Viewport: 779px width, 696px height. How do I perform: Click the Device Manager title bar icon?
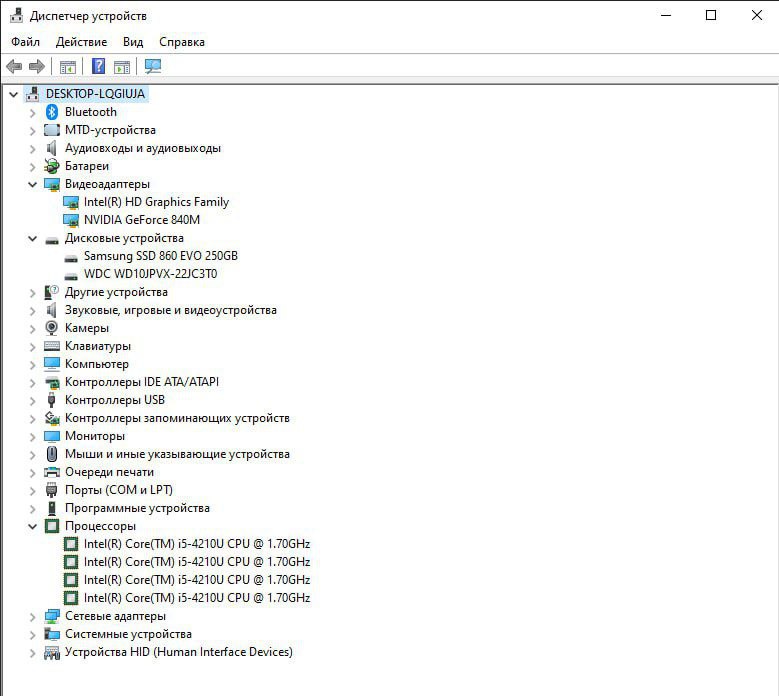pyautogui.click(x=16, y=15)
